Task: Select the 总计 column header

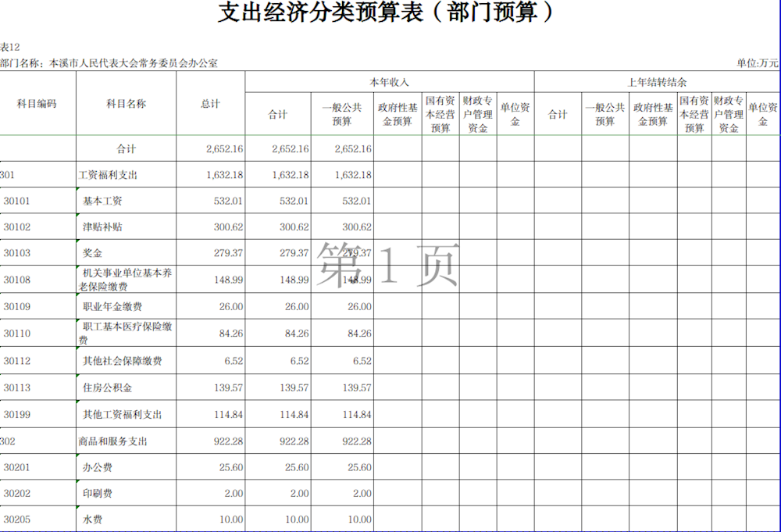Action: click(x=210, y=104)
